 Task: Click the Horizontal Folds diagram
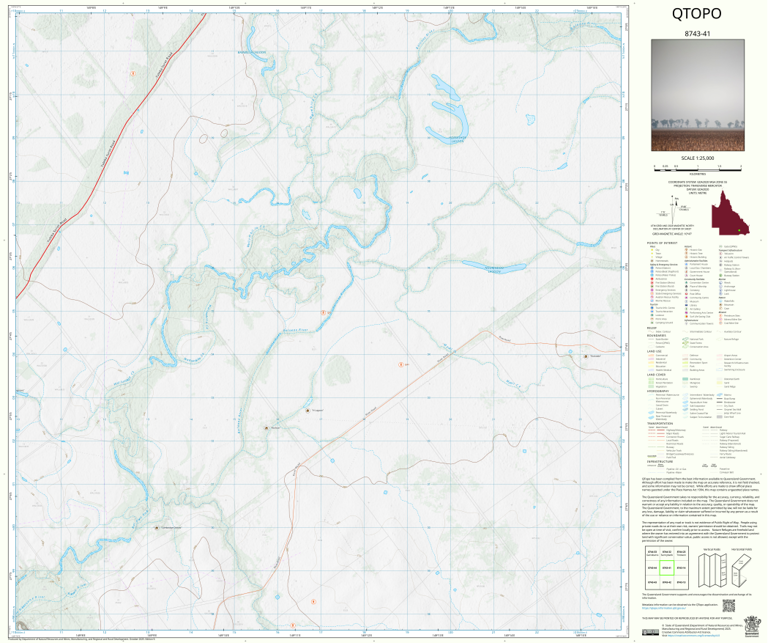742,569
